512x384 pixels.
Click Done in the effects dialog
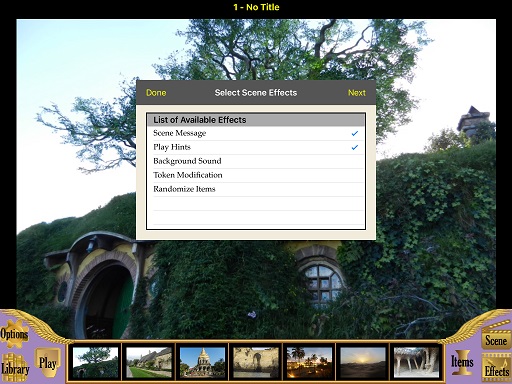(156, 93)
